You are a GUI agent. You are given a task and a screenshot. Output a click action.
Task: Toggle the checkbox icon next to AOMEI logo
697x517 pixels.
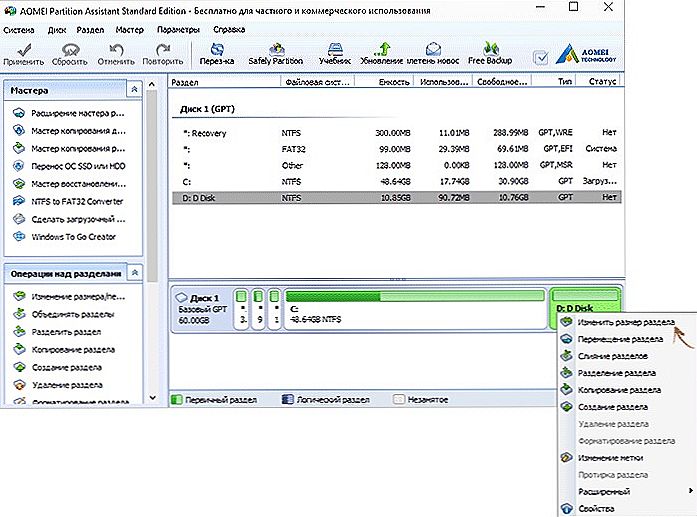click(541, 58)
